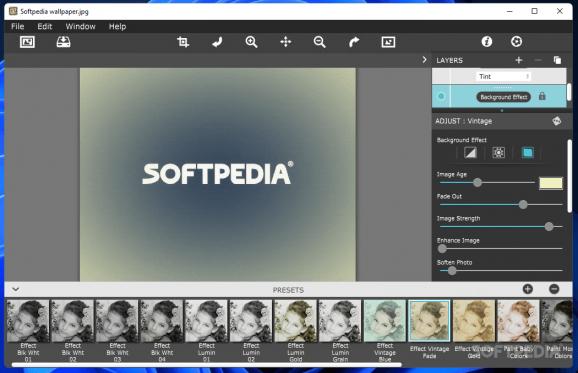Image resolution: width=578 pixels, height=373 pixels.
Task: Click the randomize dice icon in Adjust
Action: pos(557,121)
